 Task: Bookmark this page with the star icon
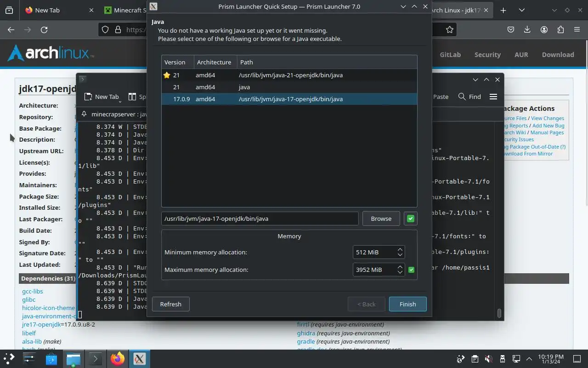coord(450,29)
